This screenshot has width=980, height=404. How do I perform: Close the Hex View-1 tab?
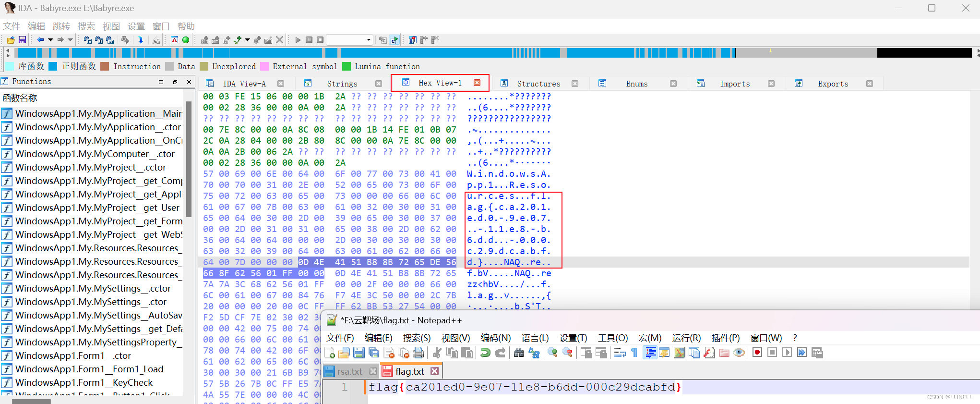(477, 83)
